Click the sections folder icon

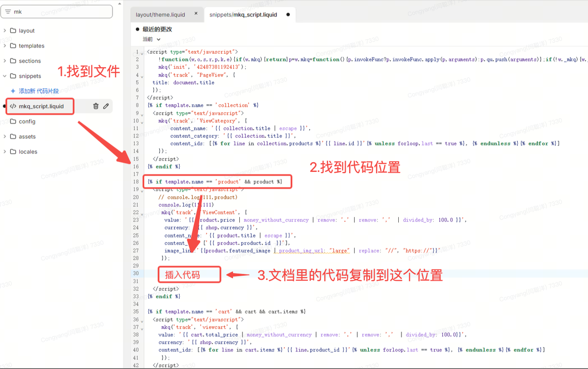(13, 61)
